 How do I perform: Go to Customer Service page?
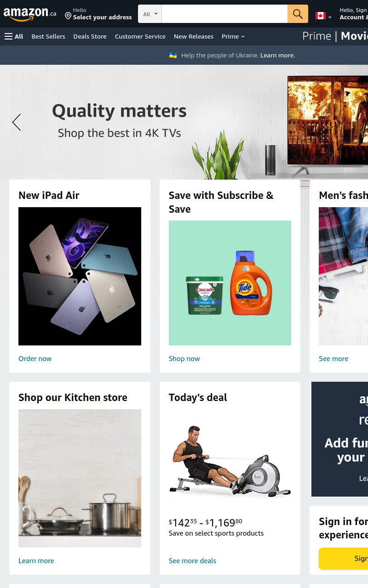click(x=140, y=36)
